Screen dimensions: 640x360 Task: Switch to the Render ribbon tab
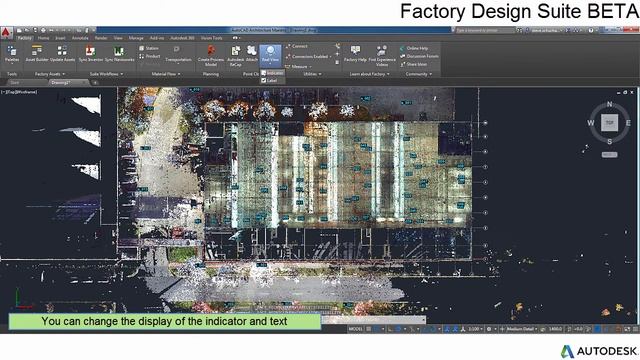pos(101,38)
